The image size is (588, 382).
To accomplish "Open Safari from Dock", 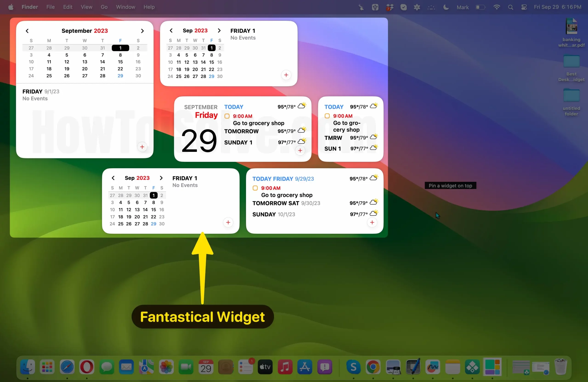I will (67, 367).
